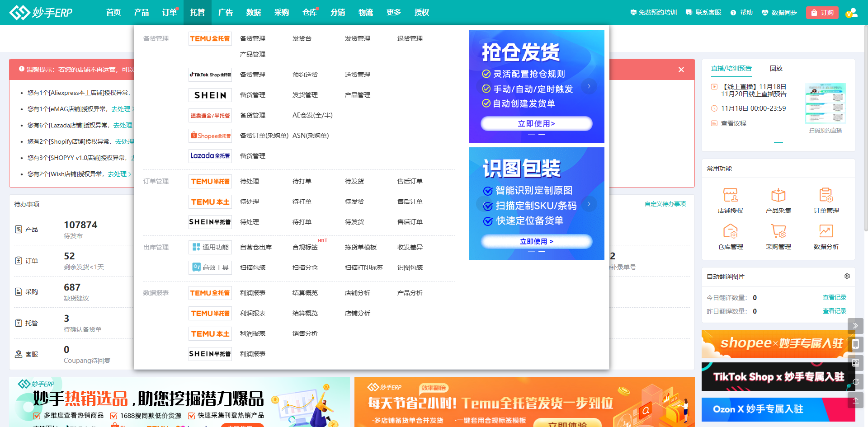868x427 pixels.
Task: Select the 广告 menu in top navigation
Action: 225,12
